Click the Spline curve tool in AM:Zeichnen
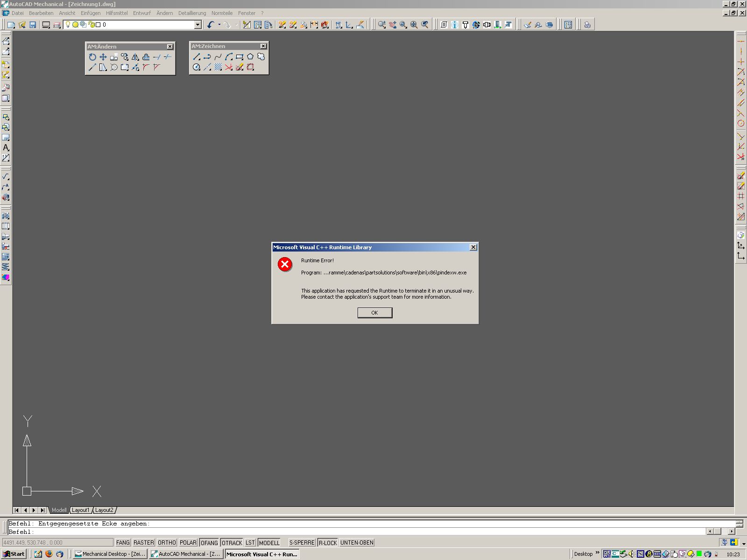Viewport: 747px width, 560px height. [x=218, y=57]
